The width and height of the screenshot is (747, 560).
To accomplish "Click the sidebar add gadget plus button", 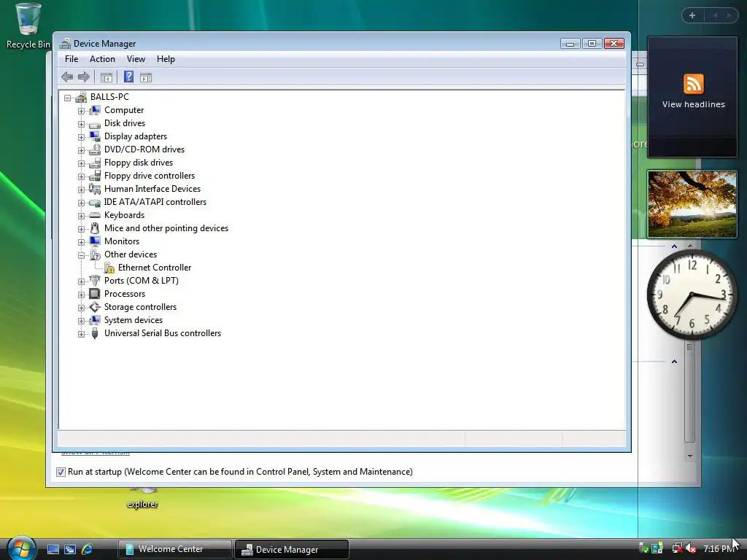I will pyautogui.click(x=692, y=15).
